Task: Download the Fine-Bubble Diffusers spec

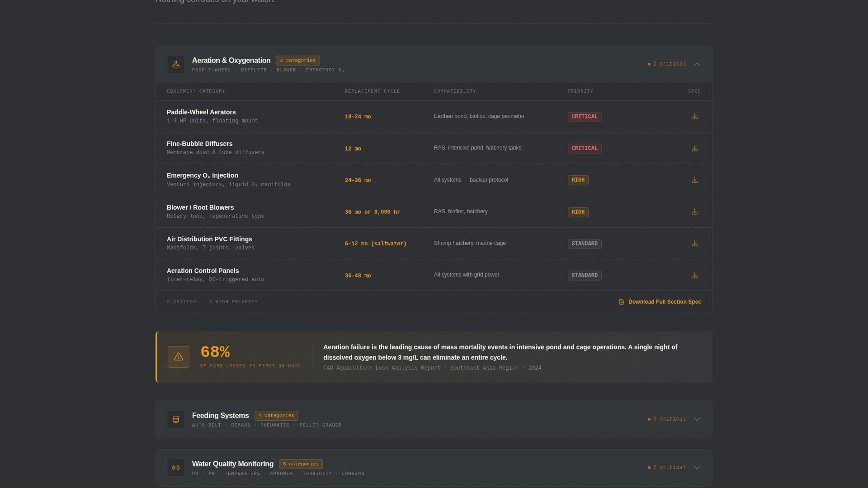Action: 694,148
